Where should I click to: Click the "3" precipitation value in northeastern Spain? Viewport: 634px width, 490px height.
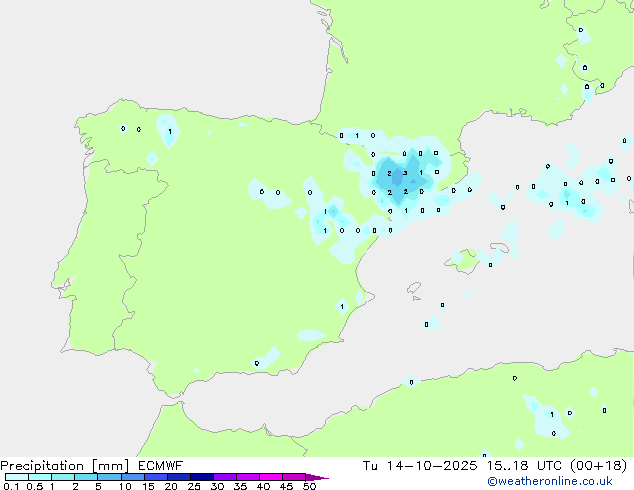[x=405, y=173]
